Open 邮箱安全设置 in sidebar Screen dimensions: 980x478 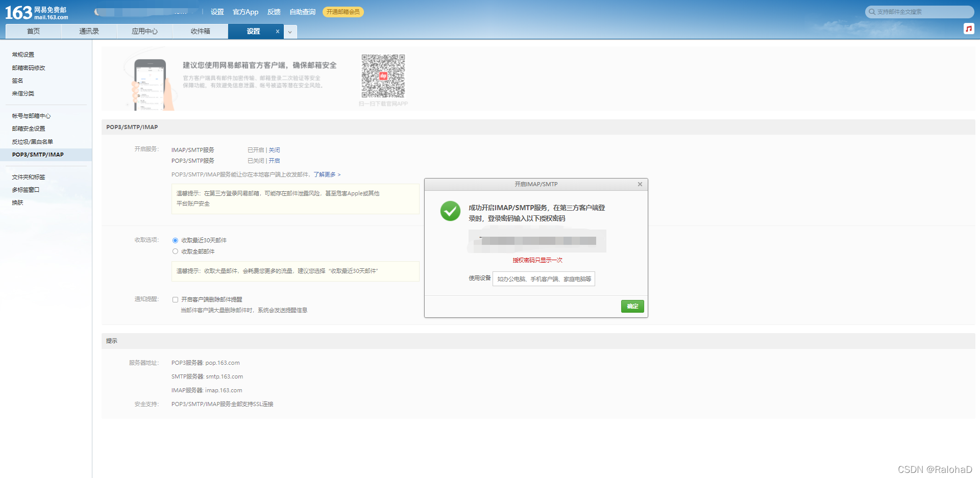[x=29, y=129]
